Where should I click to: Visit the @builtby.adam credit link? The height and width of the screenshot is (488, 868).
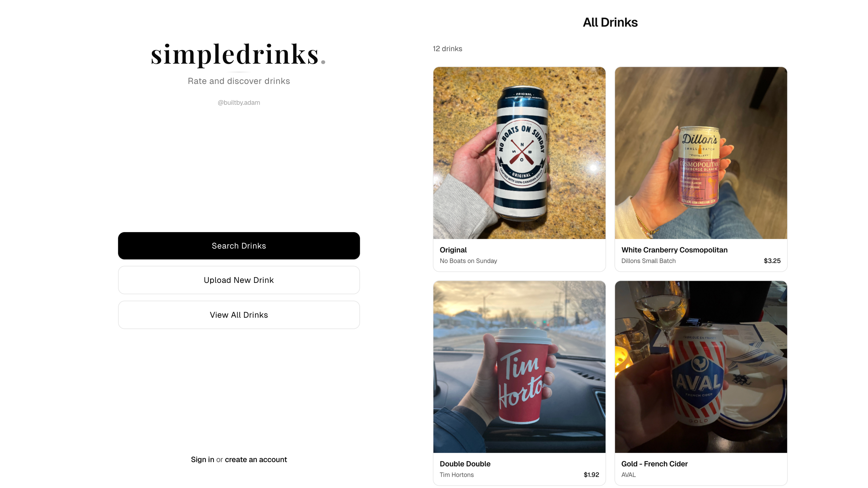239,102
